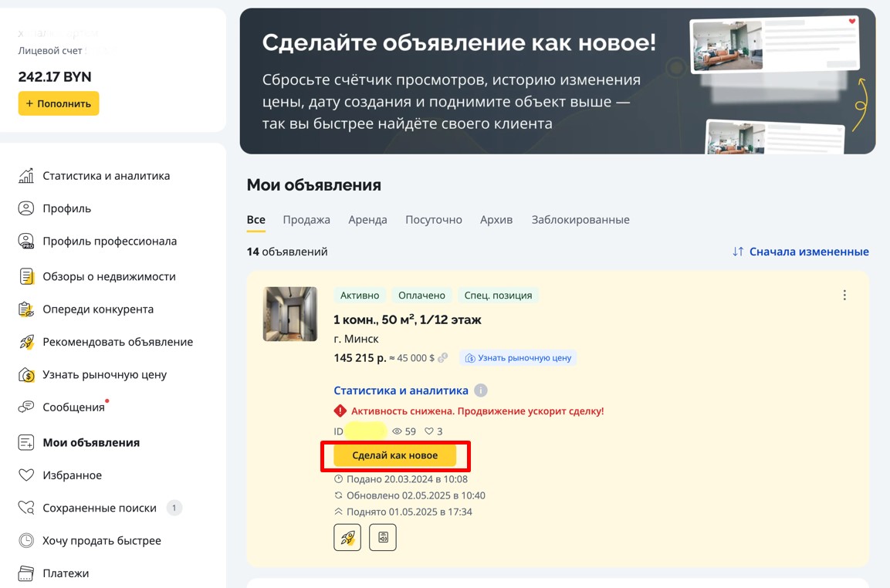Open Избранное heart item in sidebar
890x588 pixels.
(x=72, y=475)
